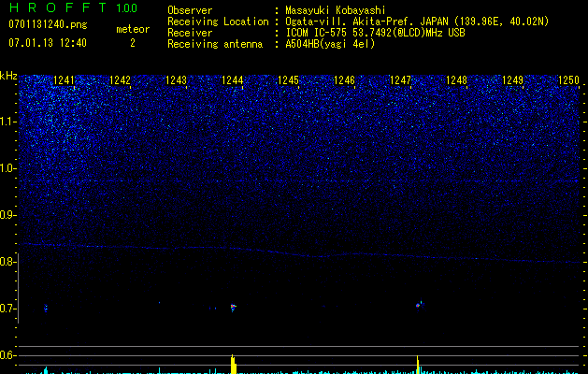Click the 1244 time marker
This screenshot has width=588, height=374.
[232, 80]
